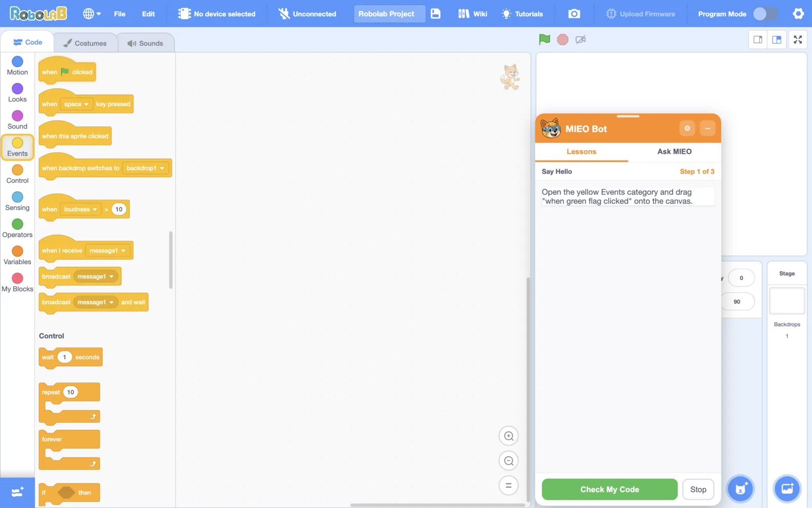Open MIEO Bot settings gear

tap(687, 129)
